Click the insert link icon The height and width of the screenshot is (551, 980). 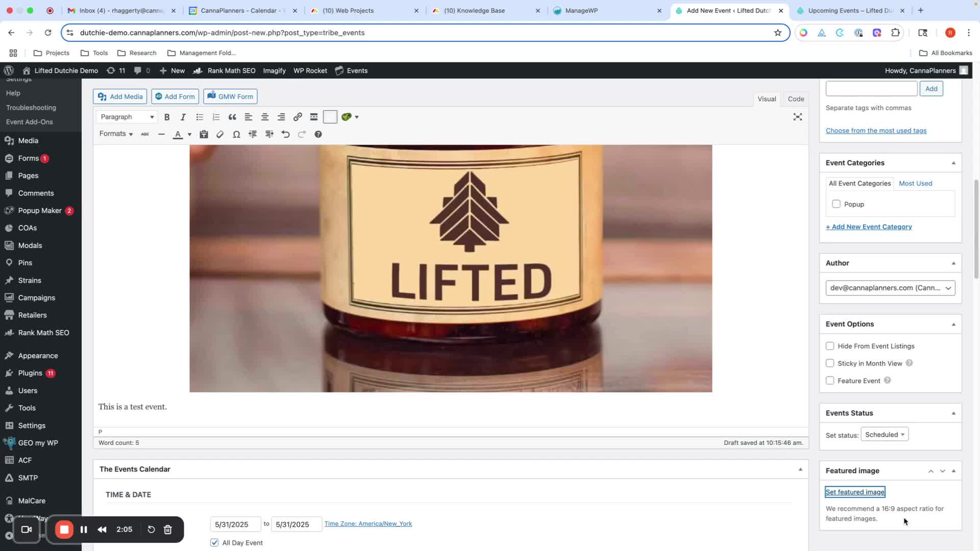tap(298, 117)
